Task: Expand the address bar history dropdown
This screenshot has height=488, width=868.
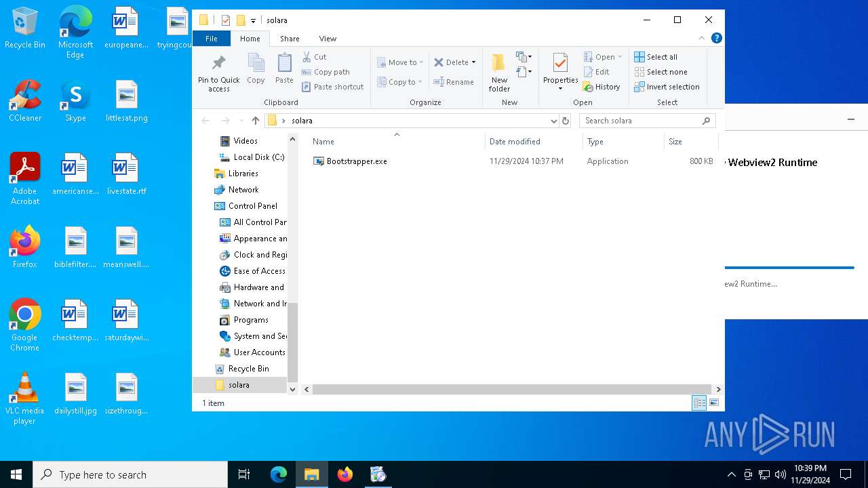Action: click(x=553, y=121)
